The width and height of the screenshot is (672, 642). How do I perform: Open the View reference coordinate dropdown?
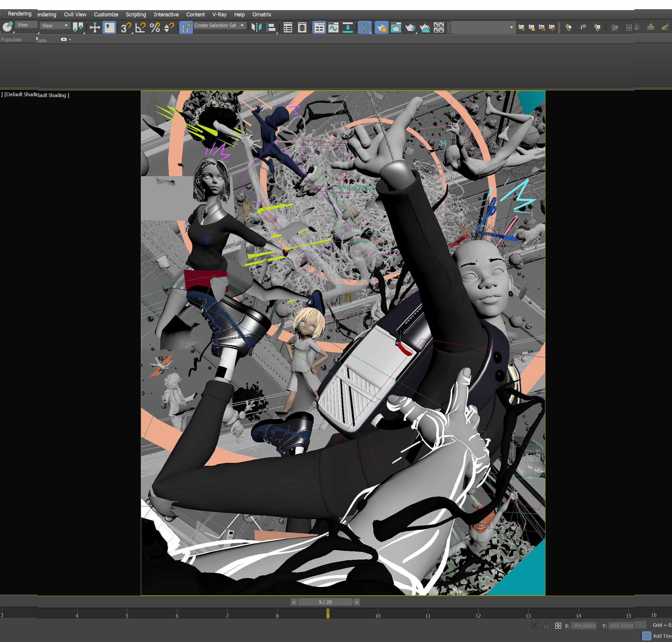tap(55, 26)
